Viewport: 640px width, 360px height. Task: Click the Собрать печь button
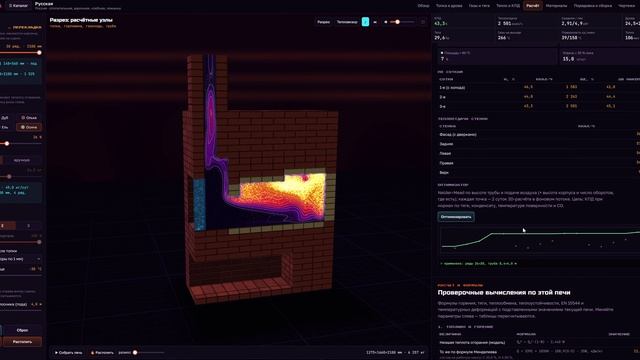(69, 352)
